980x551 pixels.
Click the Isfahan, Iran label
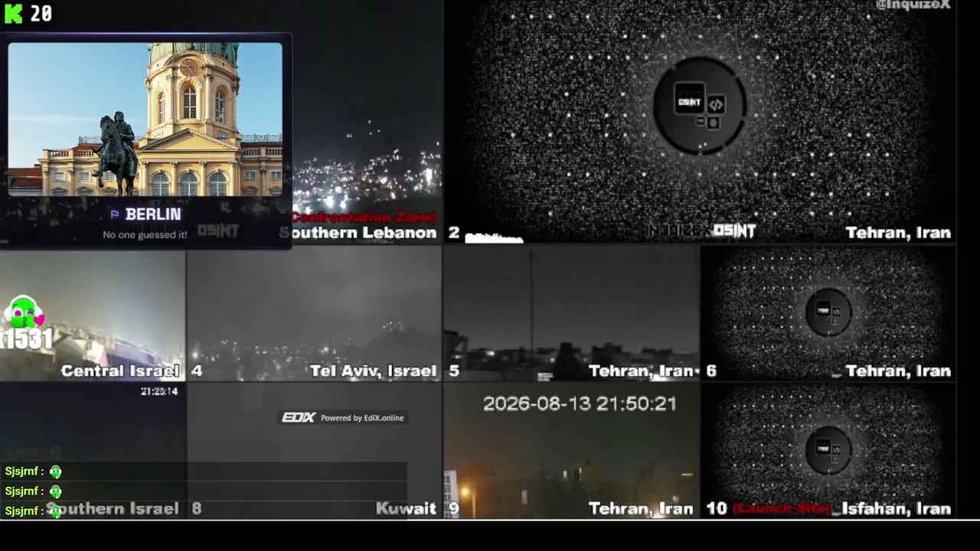(896, 509)
